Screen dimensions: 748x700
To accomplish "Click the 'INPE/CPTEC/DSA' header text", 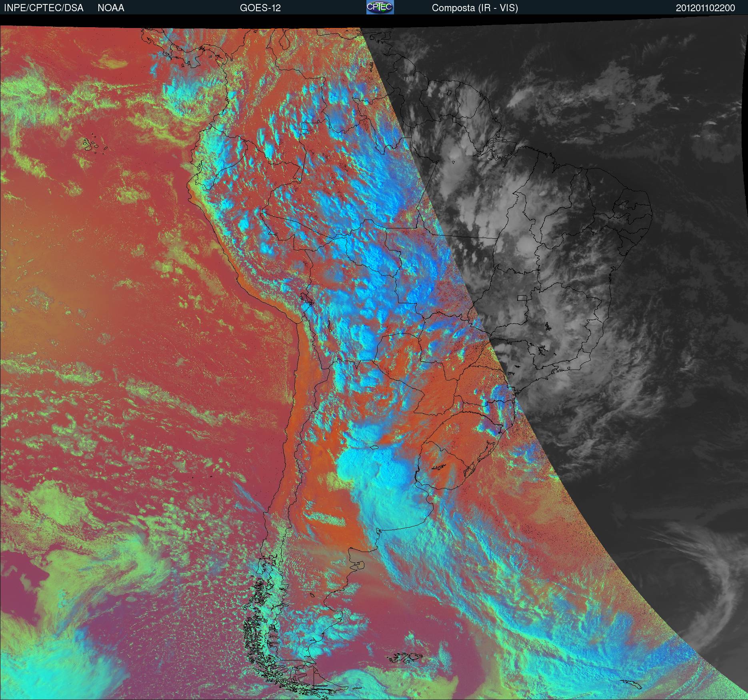I will [x=44, y=8].
